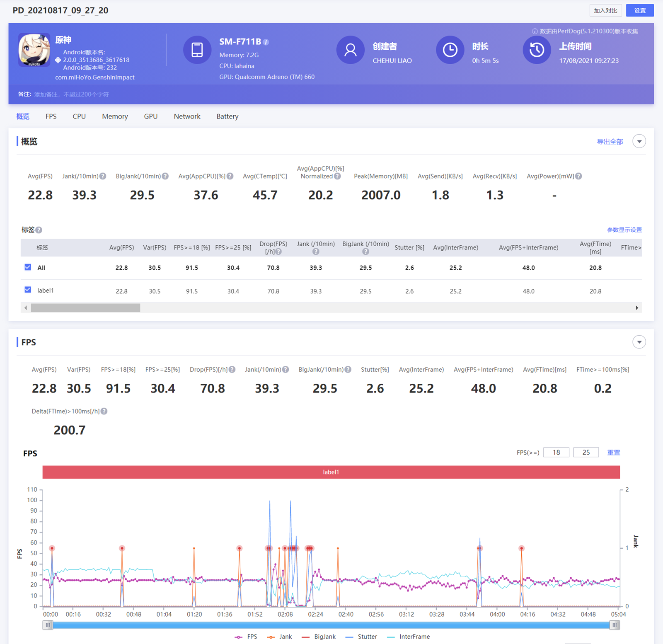Viewport: 663px width, 644px height.
Task: Click help icon beside Delta(FTime)>100ms[/h]
Action: (104, 411)
